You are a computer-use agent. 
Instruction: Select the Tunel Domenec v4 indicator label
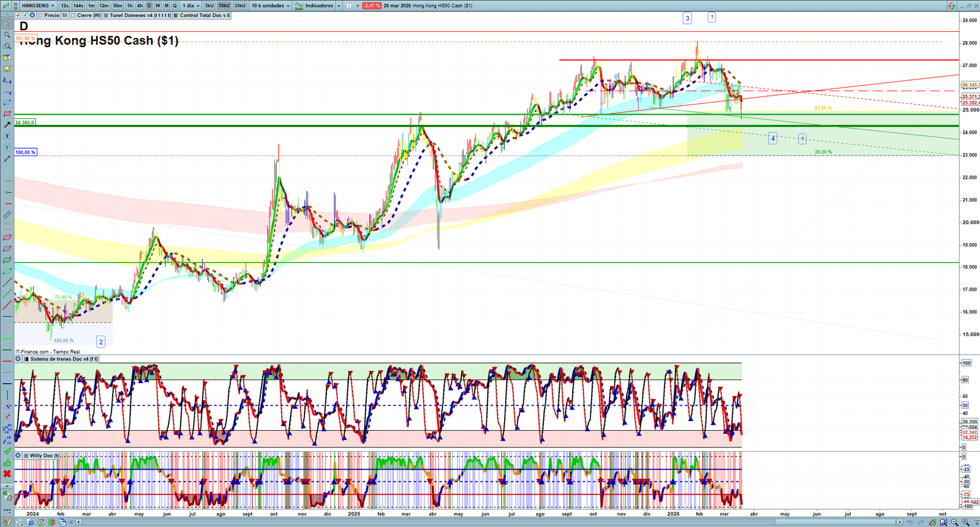pyautogui.click(x=140, y=15)
